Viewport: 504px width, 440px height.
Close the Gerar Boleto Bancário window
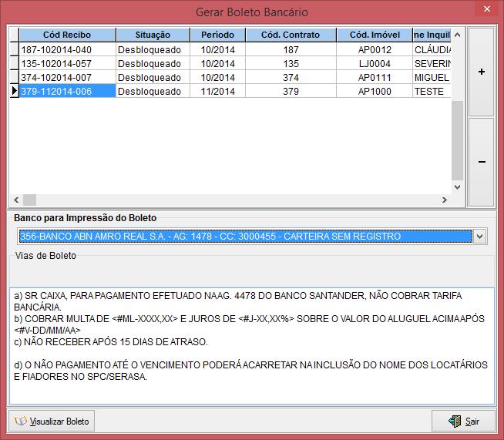click(486, 10)
